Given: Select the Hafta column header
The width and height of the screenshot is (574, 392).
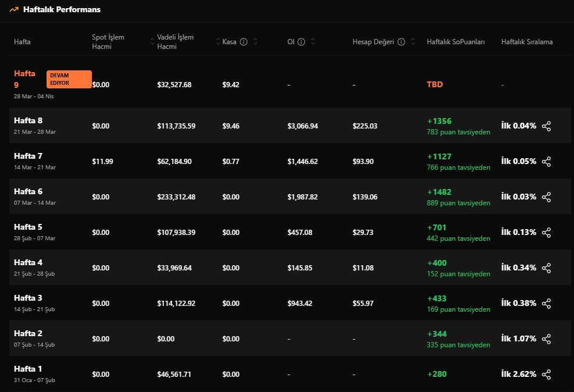Looking at the screenshot, I should click(22, 42).
